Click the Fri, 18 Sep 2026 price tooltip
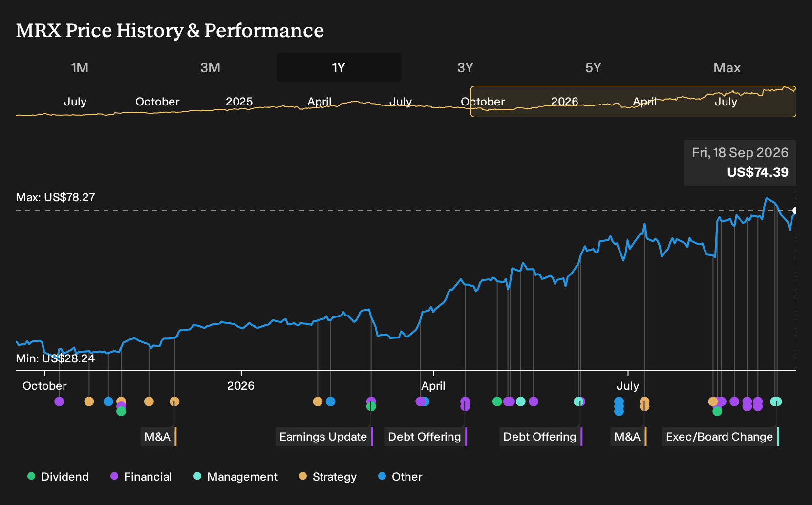 tap(740, 163)
